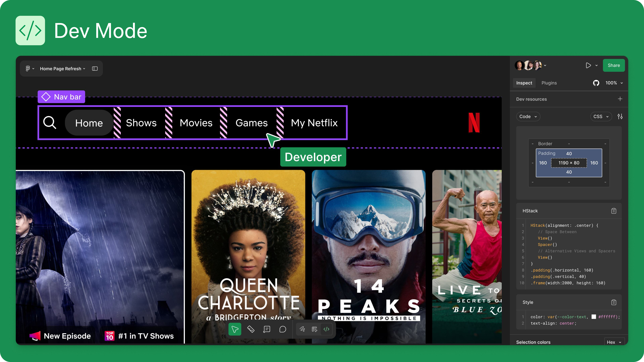The height and width of the screenshot is (362, 644).
Task: Select the Inspect tab
Action: coord(524,83)
